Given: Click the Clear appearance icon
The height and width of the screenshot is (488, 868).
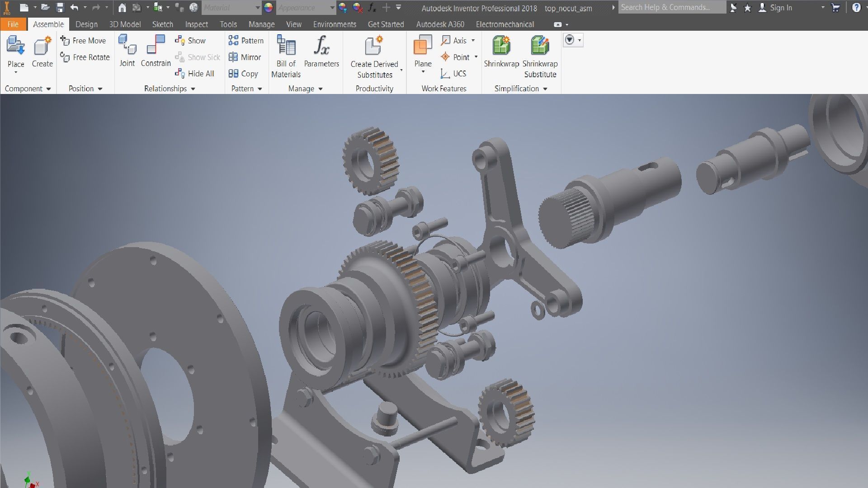Looking at the screenshot, I should (x=358, y=8).
